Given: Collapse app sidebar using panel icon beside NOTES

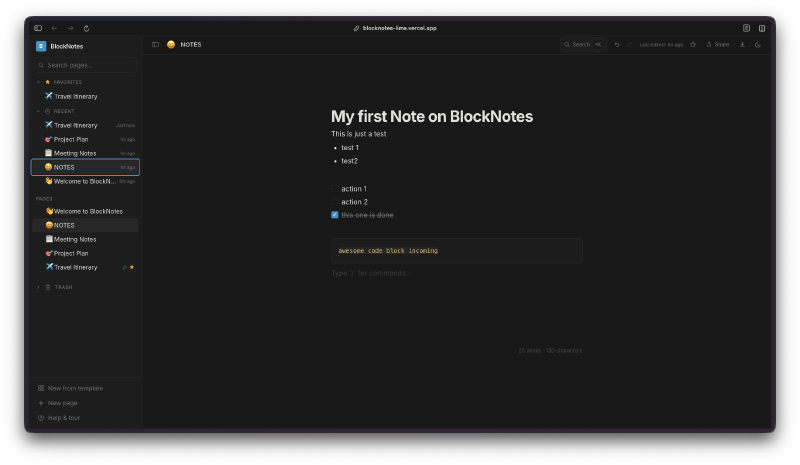Looking at the screenshot, I should (155, 44).
